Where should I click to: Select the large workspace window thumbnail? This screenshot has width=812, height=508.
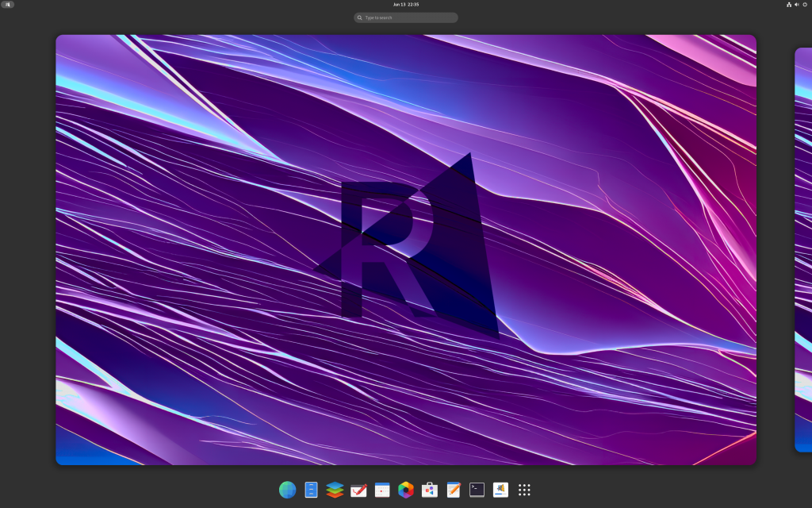[x=406, y=249]
